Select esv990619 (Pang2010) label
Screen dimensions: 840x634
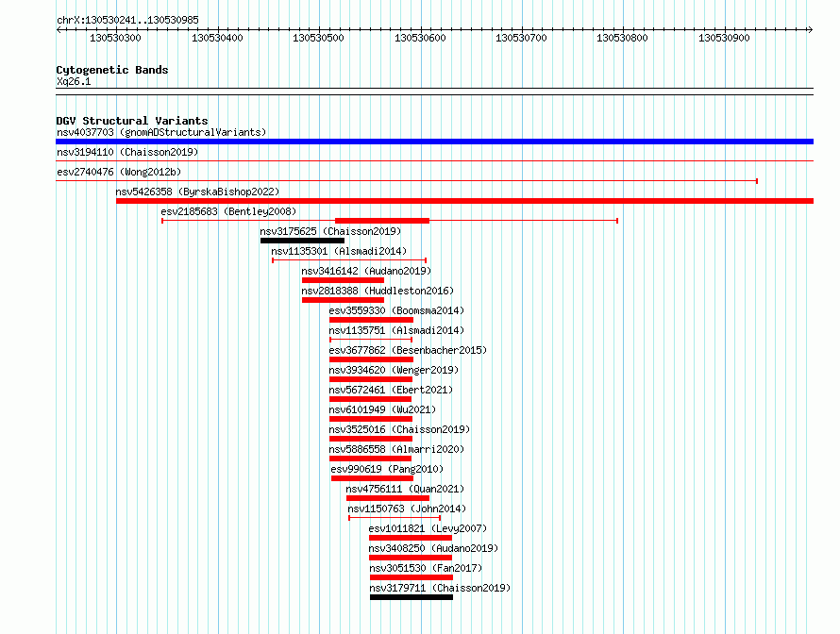point(387,469)
